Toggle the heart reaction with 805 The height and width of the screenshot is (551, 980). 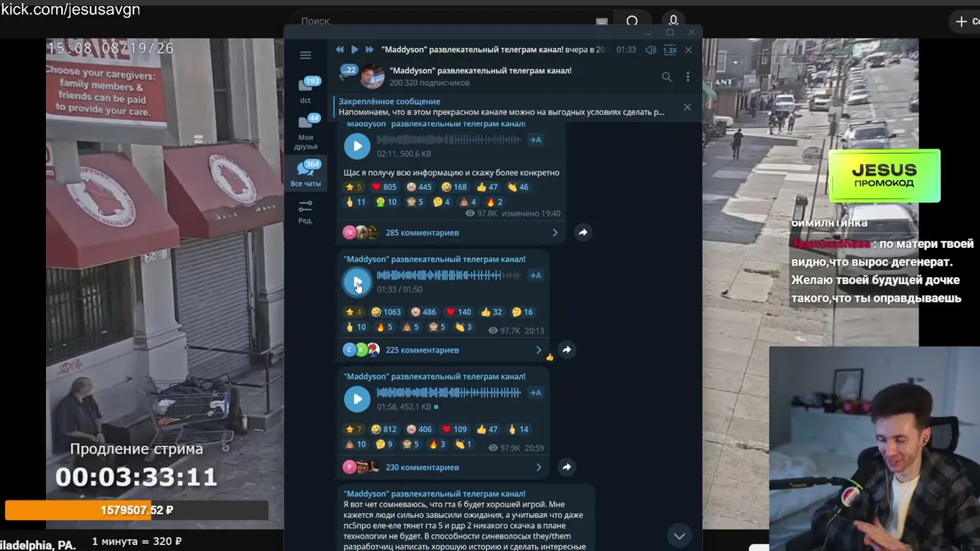point(384,187)
